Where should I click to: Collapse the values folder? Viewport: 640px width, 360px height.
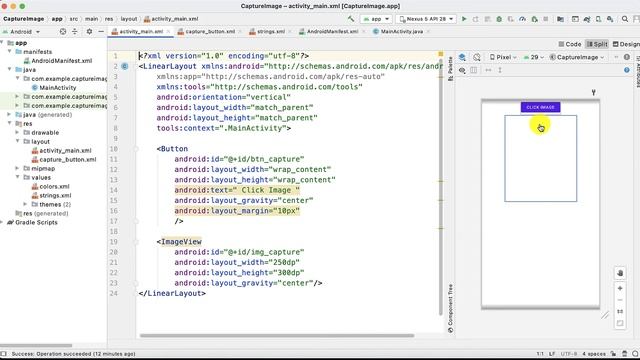click(x=18, y=177)
